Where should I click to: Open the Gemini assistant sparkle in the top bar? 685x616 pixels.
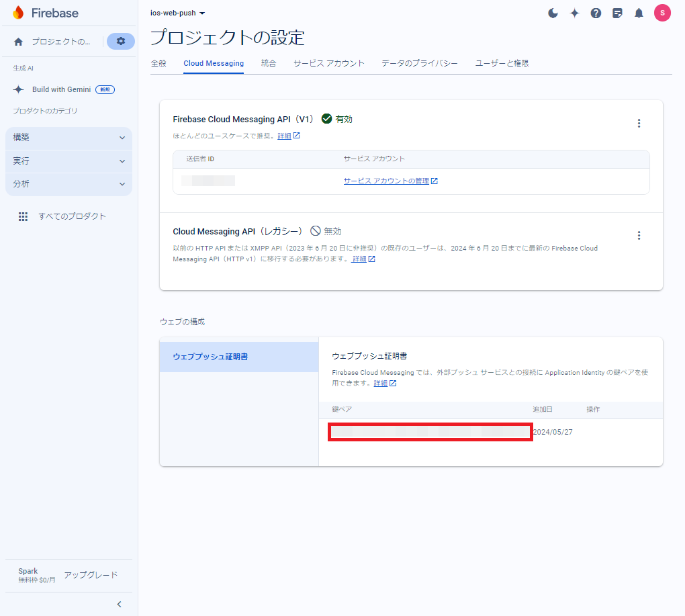pyautogui.click(x=574, y=12)
